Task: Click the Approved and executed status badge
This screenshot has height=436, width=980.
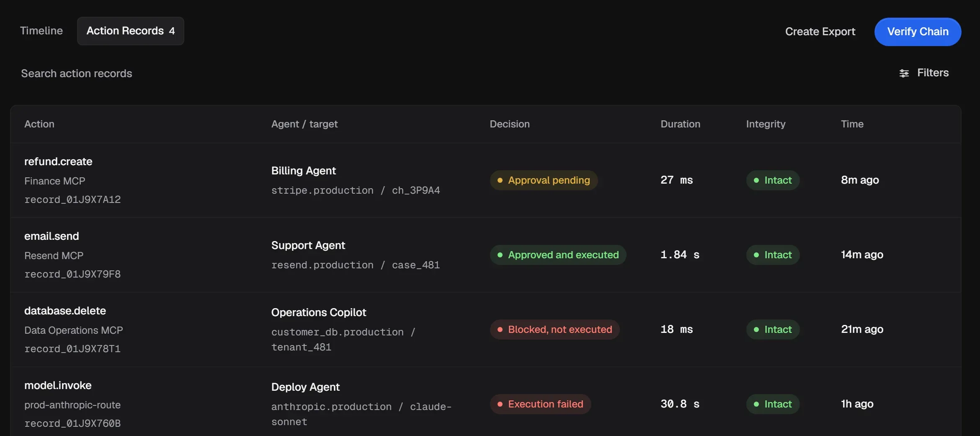Action: pos(558,255)
